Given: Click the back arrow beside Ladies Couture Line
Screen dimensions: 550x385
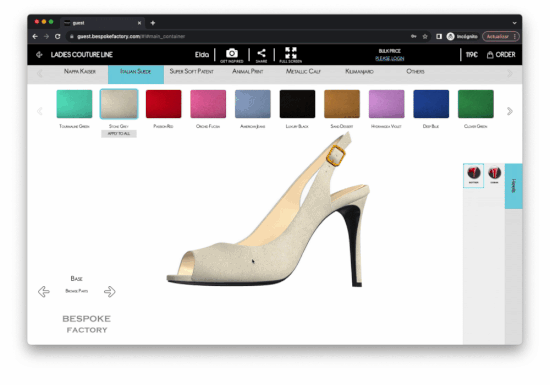Looking at the screenshot, I should pos(39,54).
